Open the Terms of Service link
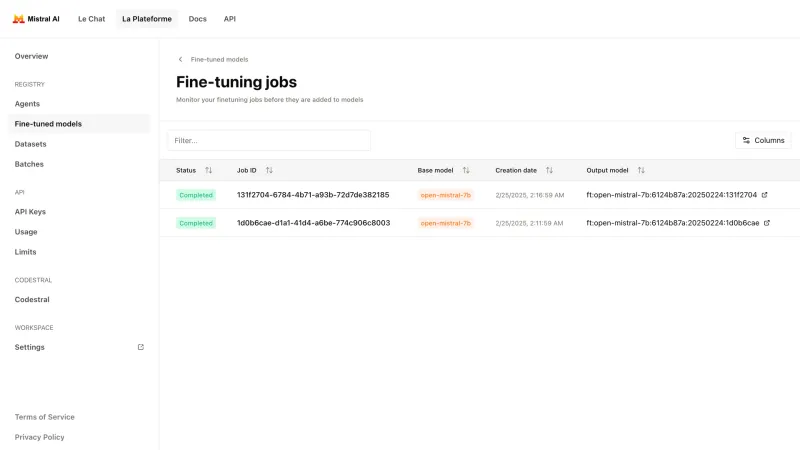The image size is (800, 450). (44, 417)
